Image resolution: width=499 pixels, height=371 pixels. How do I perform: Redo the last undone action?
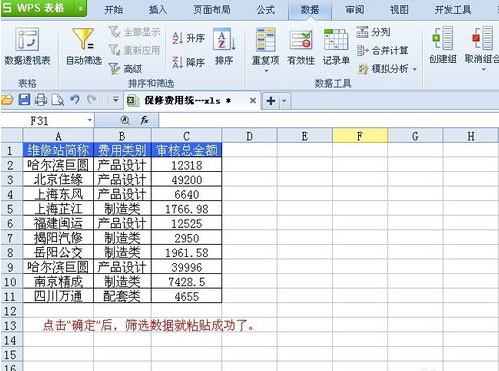tap(91, 99)
